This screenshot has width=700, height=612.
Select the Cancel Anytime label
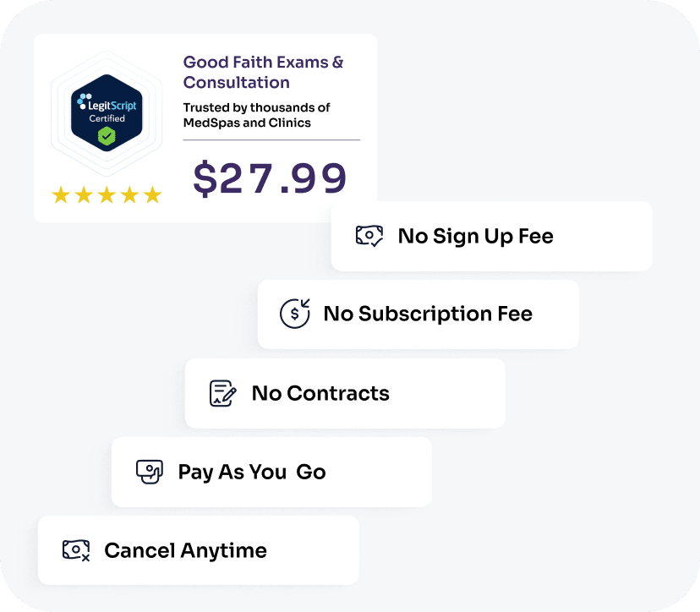[x=185, y=550]
